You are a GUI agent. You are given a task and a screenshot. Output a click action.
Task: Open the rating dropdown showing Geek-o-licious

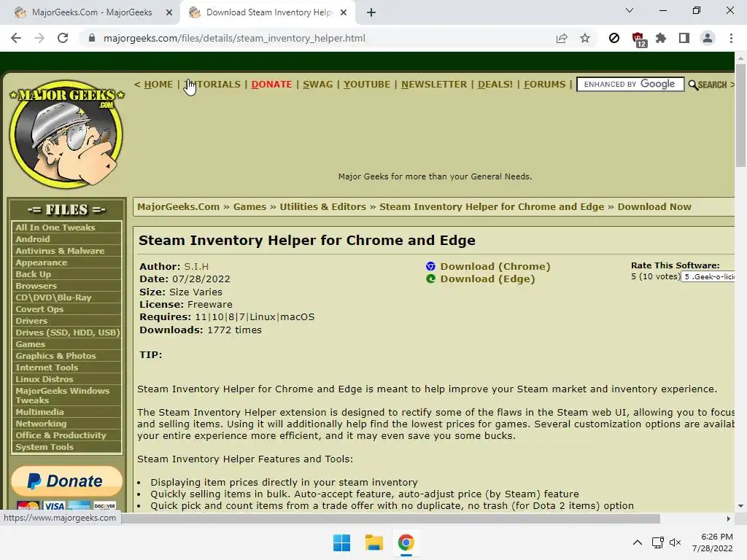pos(708,276)
